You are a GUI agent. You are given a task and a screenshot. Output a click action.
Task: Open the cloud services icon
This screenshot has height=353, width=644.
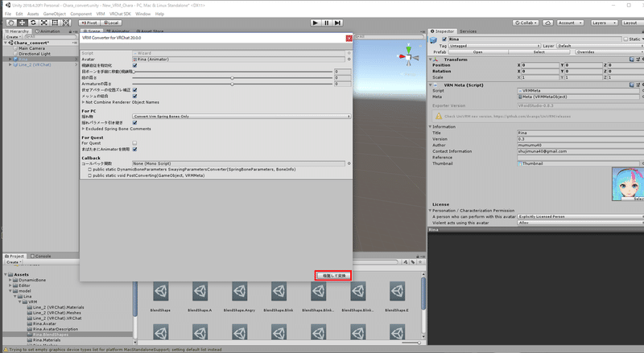(x=548, y=23)
